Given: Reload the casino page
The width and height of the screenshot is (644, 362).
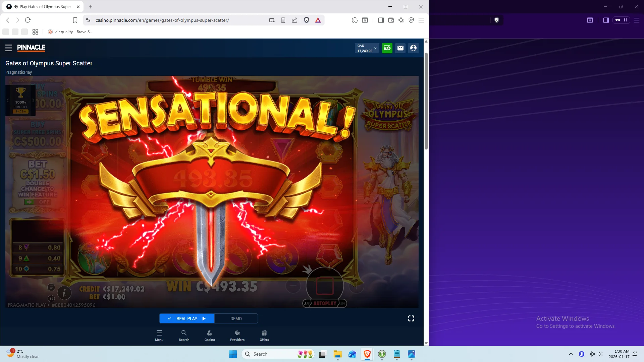Looking at the screenshot, I should click(x=28, y=20).
